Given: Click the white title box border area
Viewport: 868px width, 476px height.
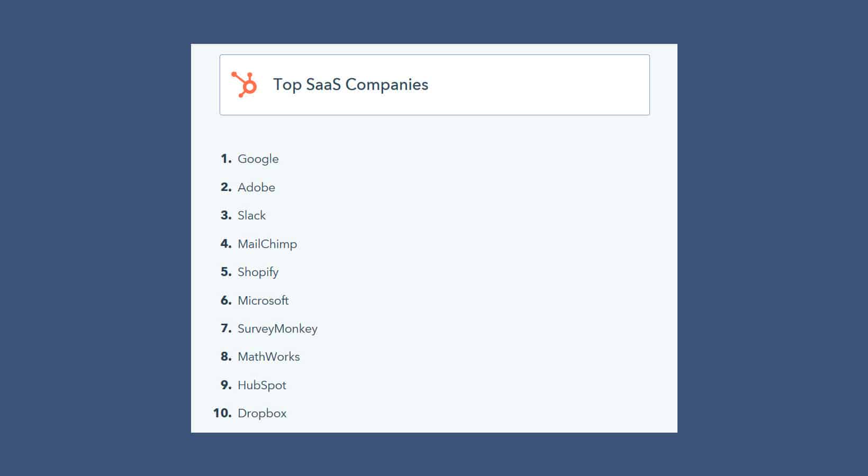Looking at the screenshot, I should (x=435, y=85).
